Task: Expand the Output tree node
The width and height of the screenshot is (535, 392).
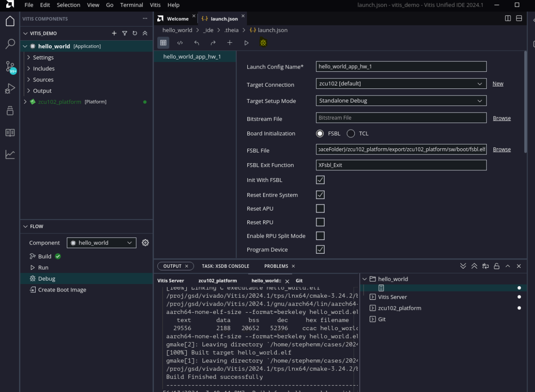Action: tap(29, 91)
